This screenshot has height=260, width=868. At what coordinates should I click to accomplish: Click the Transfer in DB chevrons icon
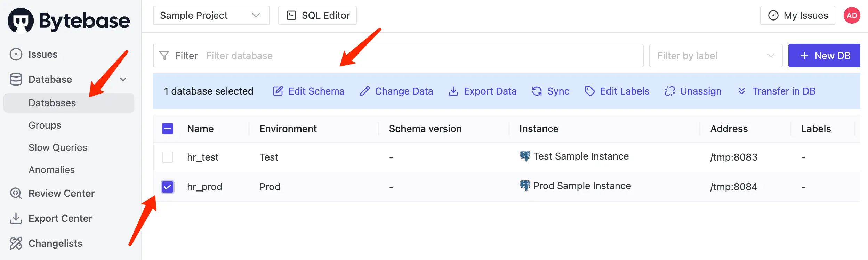[x=742, y=91]
